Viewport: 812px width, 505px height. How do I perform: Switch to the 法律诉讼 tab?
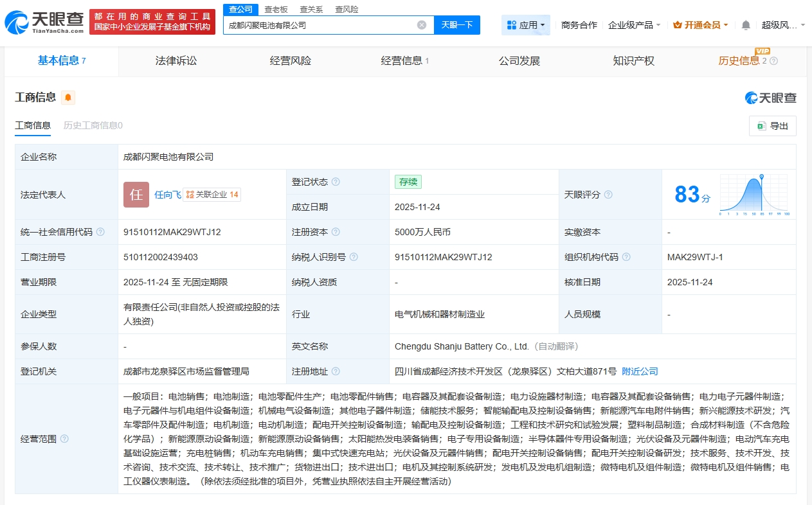[x=176, y=61]
